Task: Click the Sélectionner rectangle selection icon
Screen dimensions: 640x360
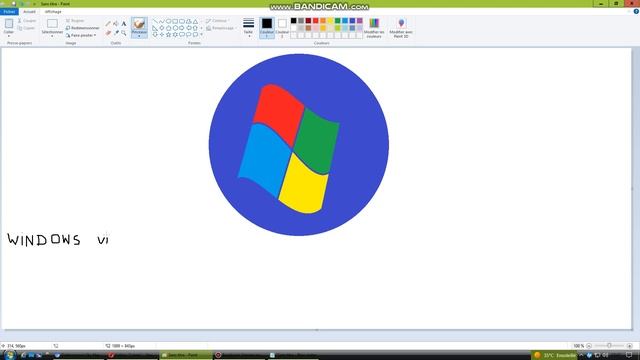Action: click(52, 24)
